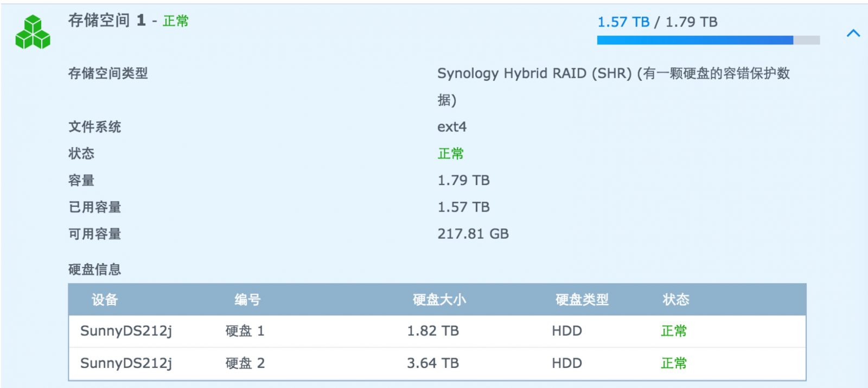This screenshot has height=388, width=868.
Task: Click the 217.81 GB available capacity value
Action: (x=473, y=234)
